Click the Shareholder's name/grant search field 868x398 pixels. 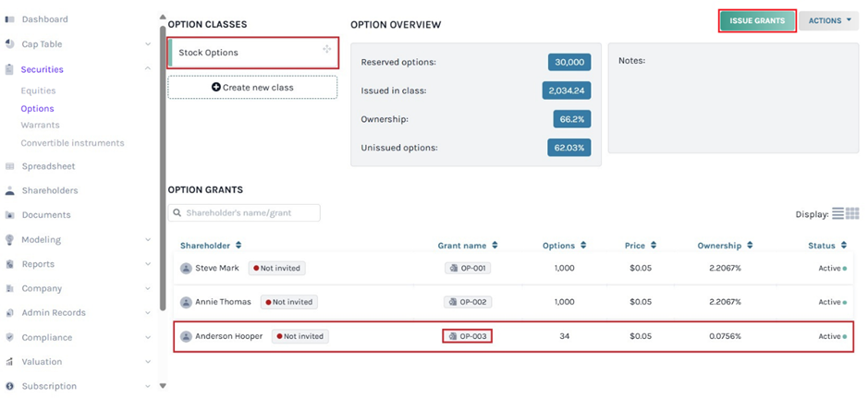(244, 212)
